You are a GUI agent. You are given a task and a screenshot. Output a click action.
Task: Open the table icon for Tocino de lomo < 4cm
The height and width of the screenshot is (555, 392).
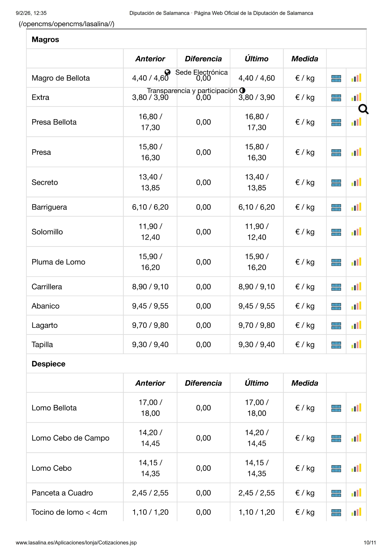click(x=336, y=513)
